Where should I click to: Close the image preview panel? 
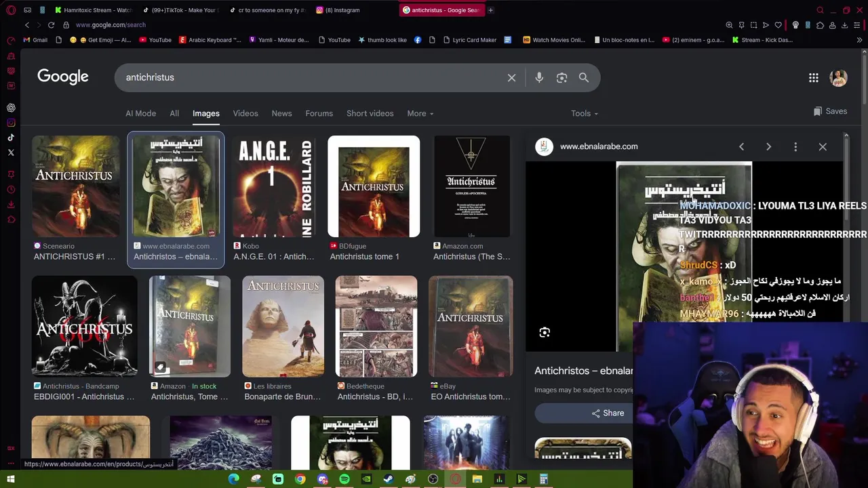click(x=823, y=146)
